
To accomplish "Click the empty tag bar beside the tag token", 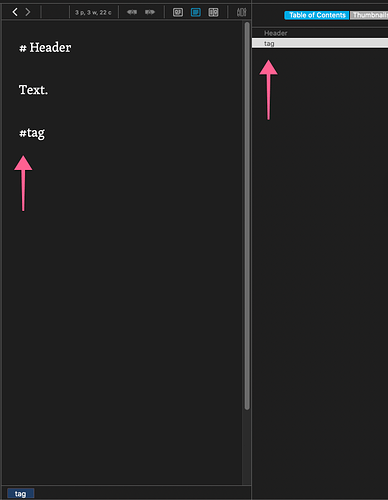I will (x=143, y=494).
